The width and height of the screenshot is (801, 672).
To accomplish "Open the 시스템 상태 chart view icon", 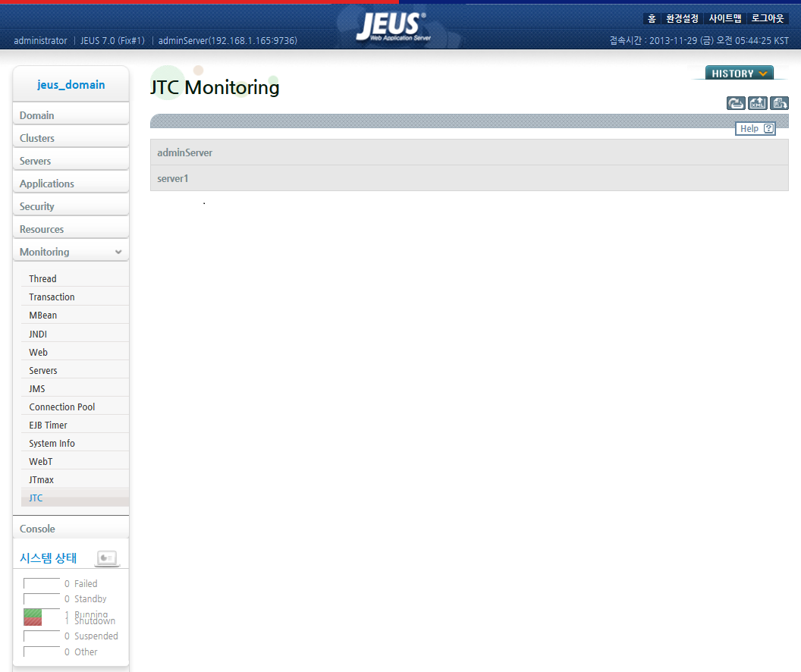I will 107,557.
